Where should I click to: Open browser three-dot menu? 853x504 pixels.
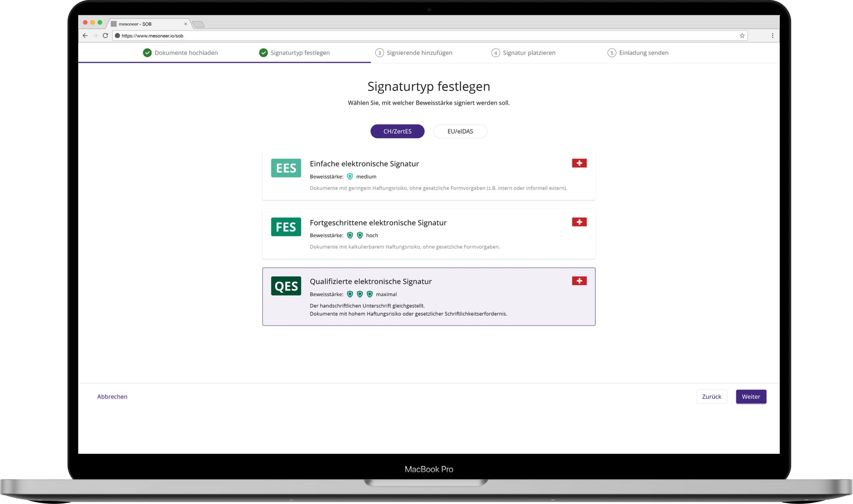(x=773, y=35)
